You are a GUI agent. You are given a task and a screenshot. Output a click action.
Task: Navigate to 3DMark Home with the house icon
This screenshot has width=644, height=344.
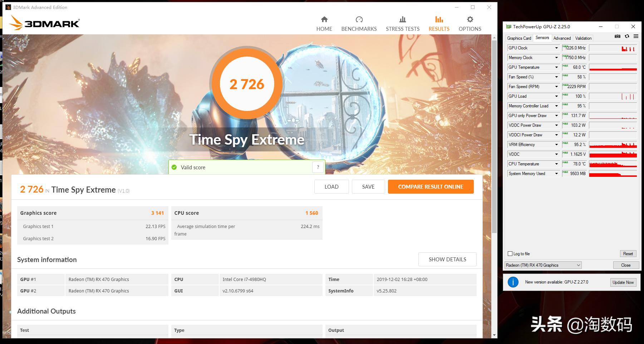tap(324, 20)
